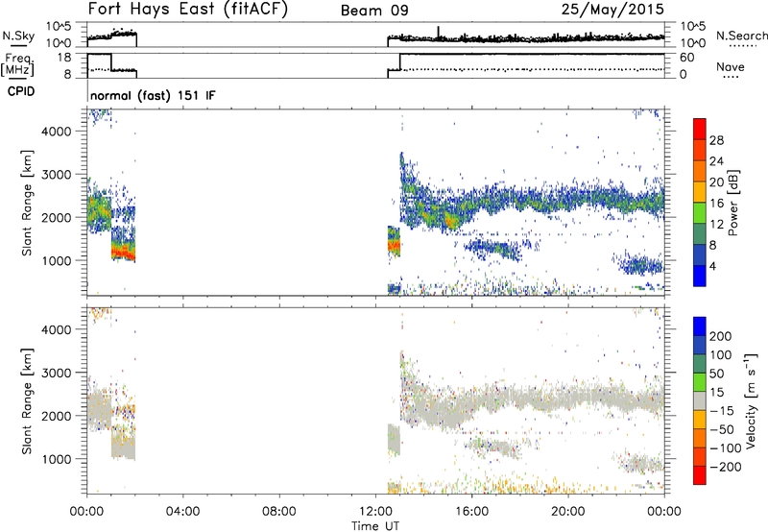Click "Slant Range [km]" beside the velocity panel
This screenshot has height=532, width=768.
[27, 401]
